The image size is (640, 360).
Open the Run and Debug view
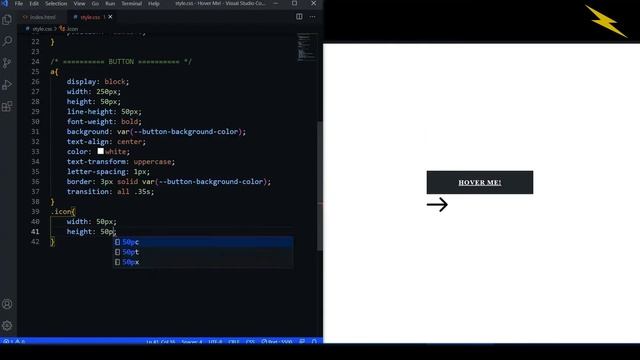point(7,85)
